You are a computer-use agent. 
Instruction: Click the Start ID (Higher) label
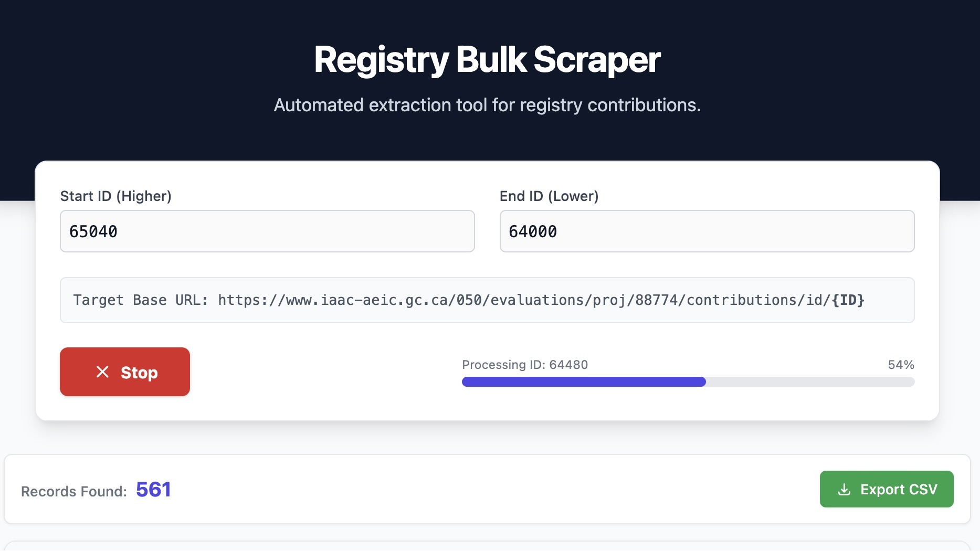(x=115, y=196)
